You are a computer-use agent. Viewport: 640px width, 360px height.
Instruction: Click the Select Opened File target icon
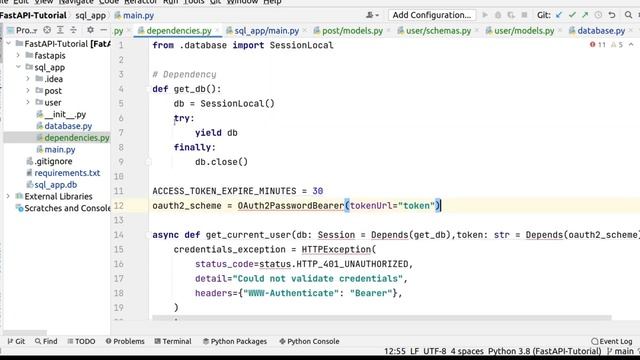tap(47, 30)
